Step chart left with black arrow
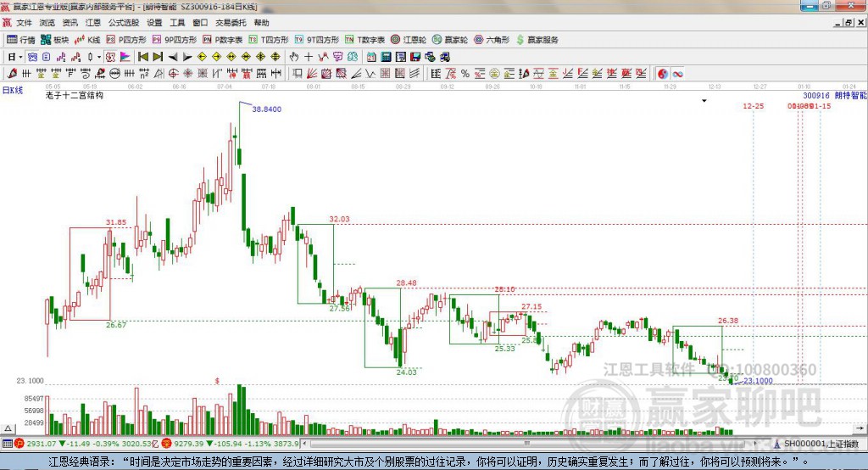 [x=173, y=57]
